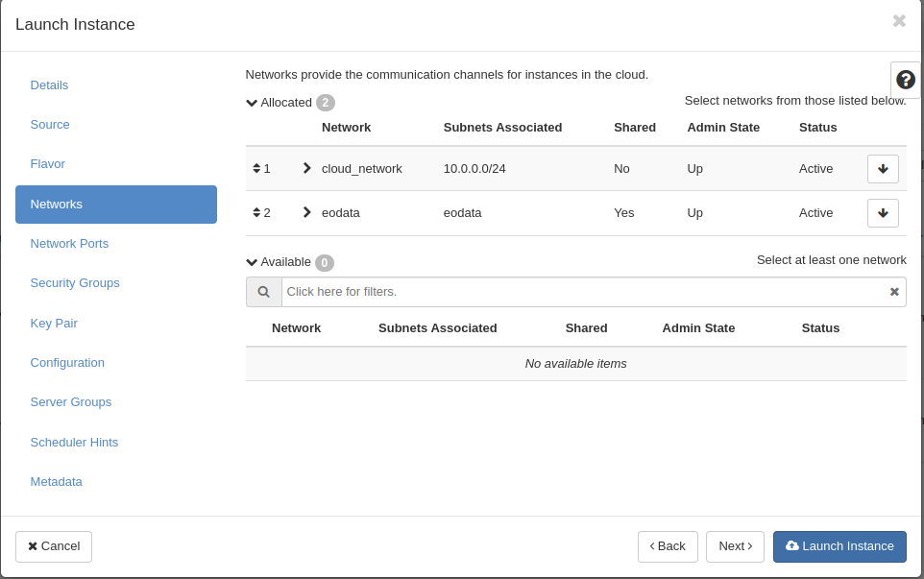Click Subnets Associated header in Available table

click(x=437, y=328)
